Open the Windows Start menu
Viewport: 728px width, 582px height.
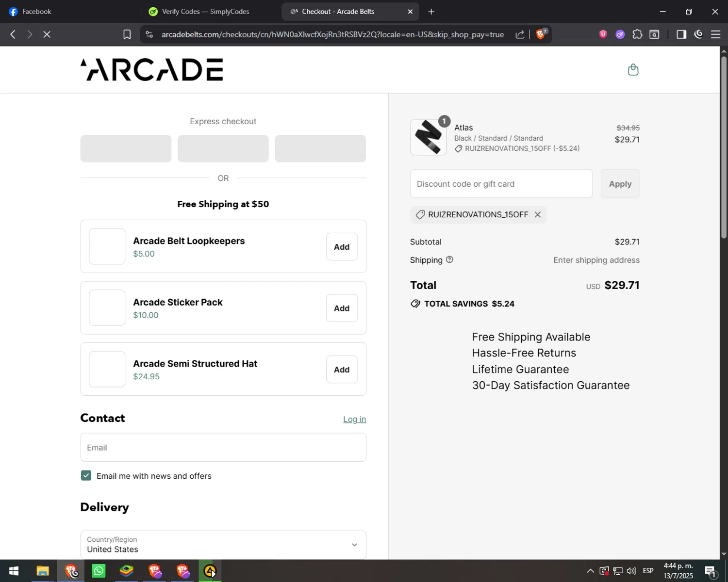[14, 571]
